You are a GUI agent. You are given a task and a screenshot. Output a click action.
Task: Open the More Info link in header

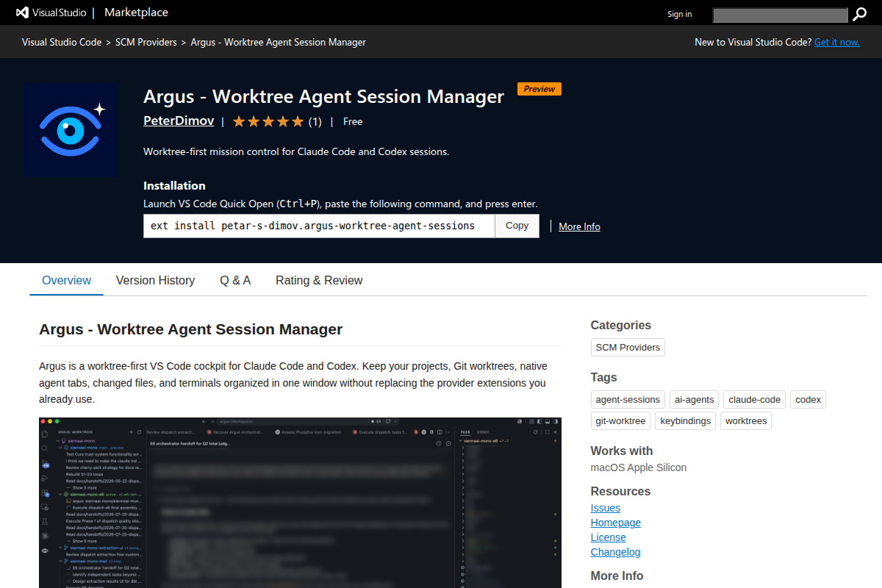click(579, 226)
